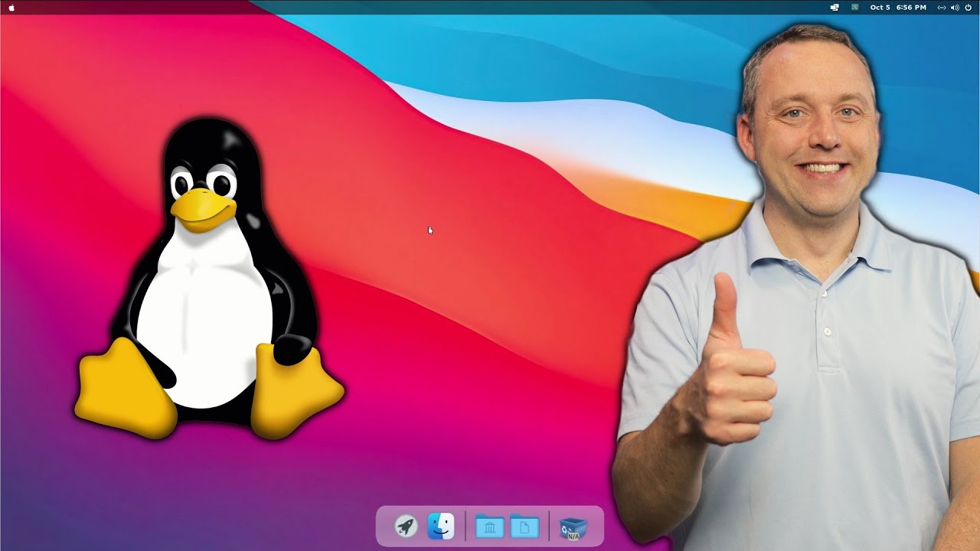The height and width of the screenshot is (551, 980).
Task: Open the documents folder in the dock
Action: (x=524, y=527)
